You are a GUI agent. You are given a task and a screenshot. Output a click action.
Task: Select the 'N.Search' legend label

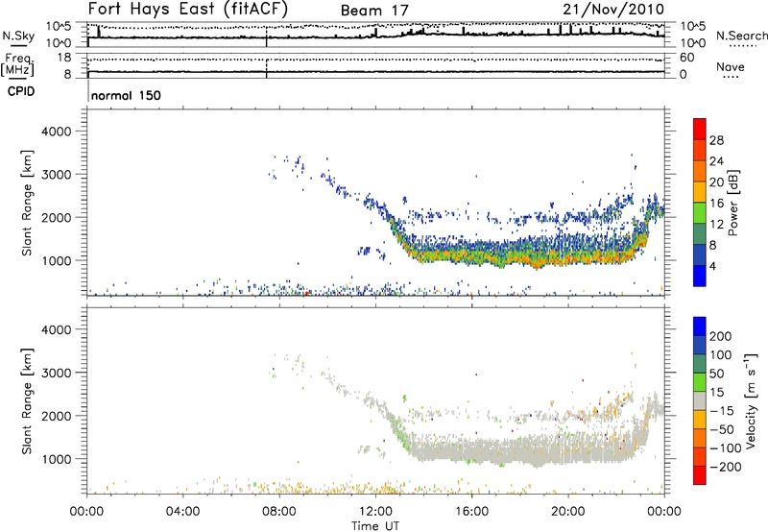pyautogui.click(x=741, y=36)
